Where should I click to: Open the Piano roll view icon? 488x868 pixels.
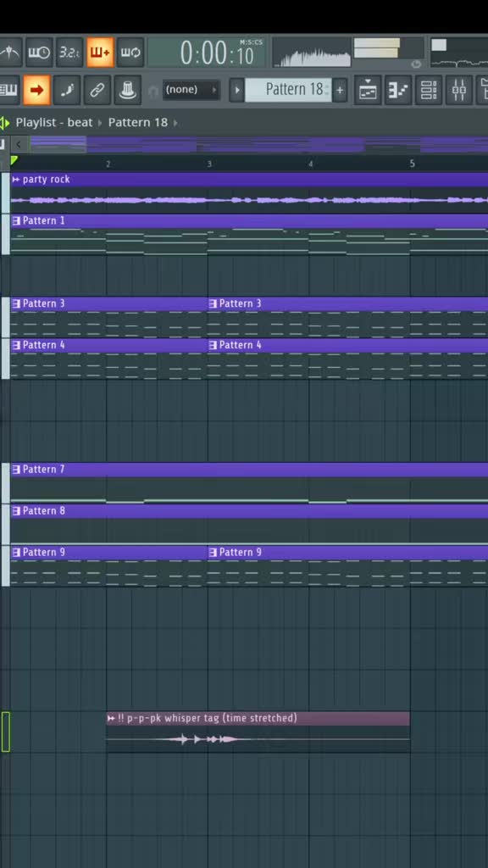398,90
